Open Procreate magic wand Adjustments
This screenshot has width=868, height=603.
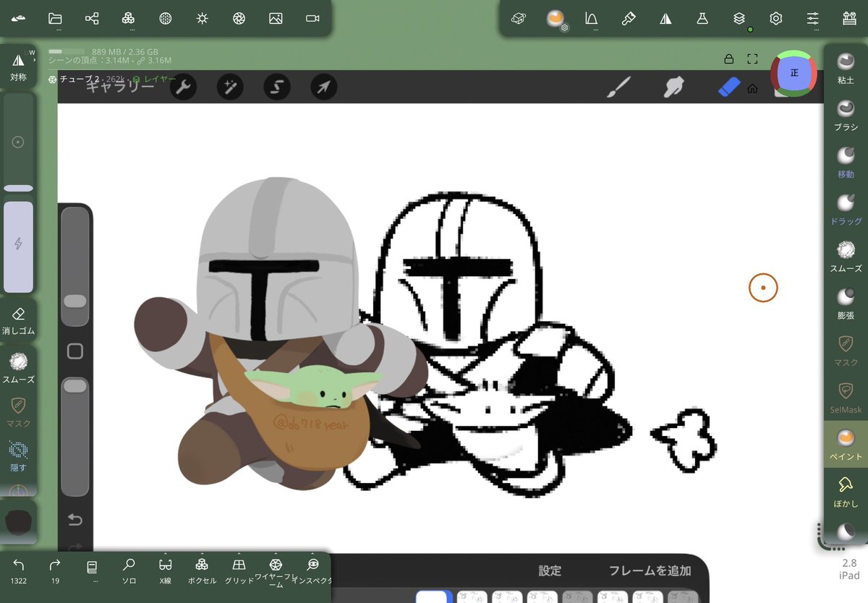pyautogui.click(x=230, y=87)
